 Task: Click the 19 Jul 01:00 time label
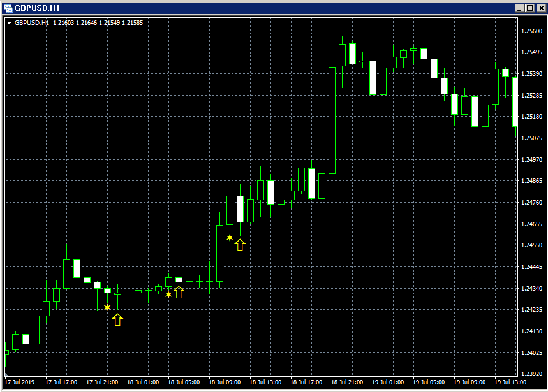pos(388,382)
